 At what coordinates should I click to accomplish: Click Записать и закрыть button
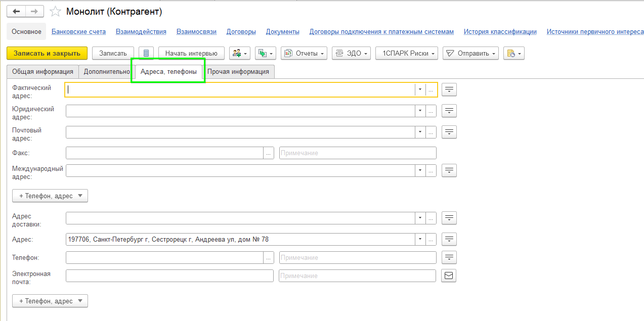(x=47, y=53)
